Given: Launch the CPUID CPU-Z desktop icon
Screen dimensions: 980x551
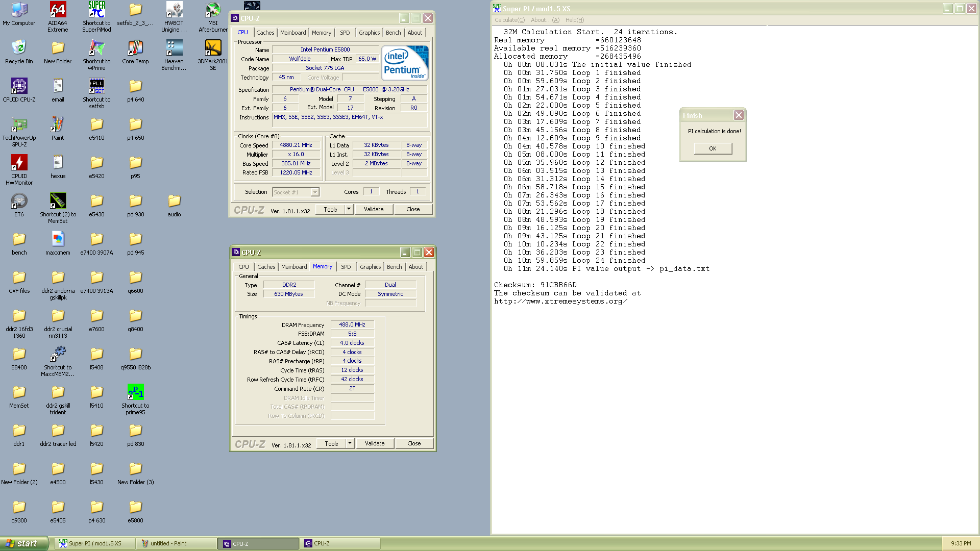Looking at the screenshot, I should 19,90.
